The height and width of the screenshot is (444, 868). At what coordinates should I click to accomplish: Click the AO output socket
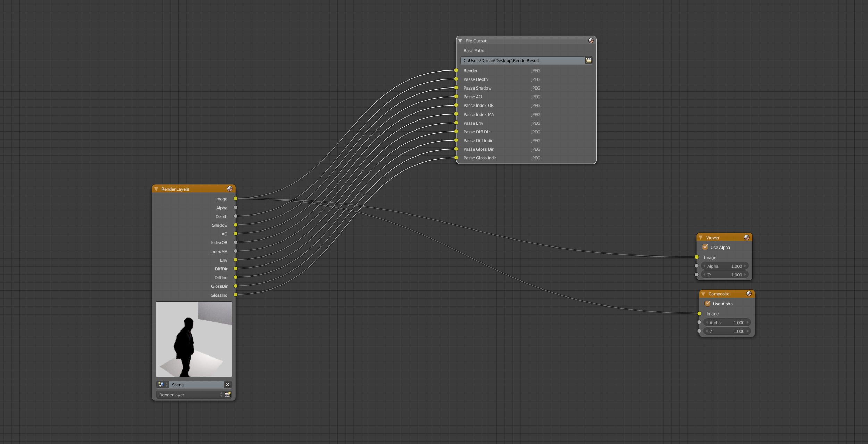coord(235,234)
